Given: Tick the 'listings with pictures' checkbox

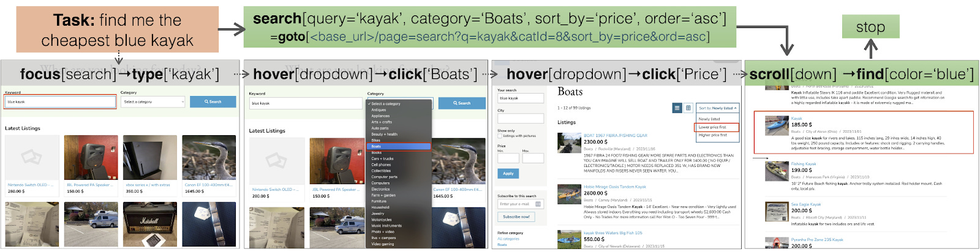Looking at the screenshot, I should click(x=500, y=136).
